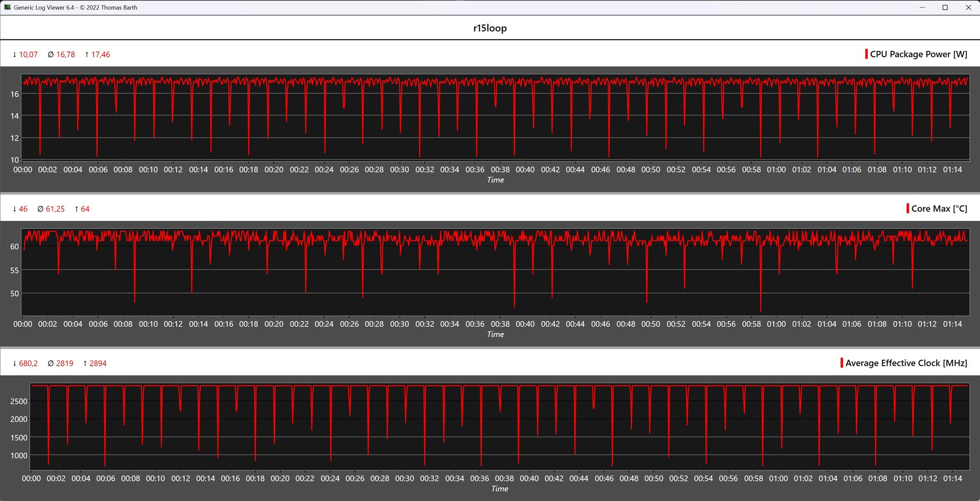This screenshot has width=980, height=501.
Task: Click the red CPU Package Power legend swatch
Action: click(x=866, y=54)
